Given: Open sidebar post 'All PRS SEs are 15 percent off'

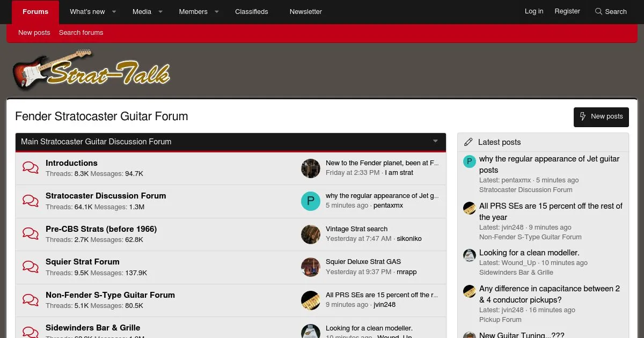Looking at the screenshot, I should coord(551,211).
